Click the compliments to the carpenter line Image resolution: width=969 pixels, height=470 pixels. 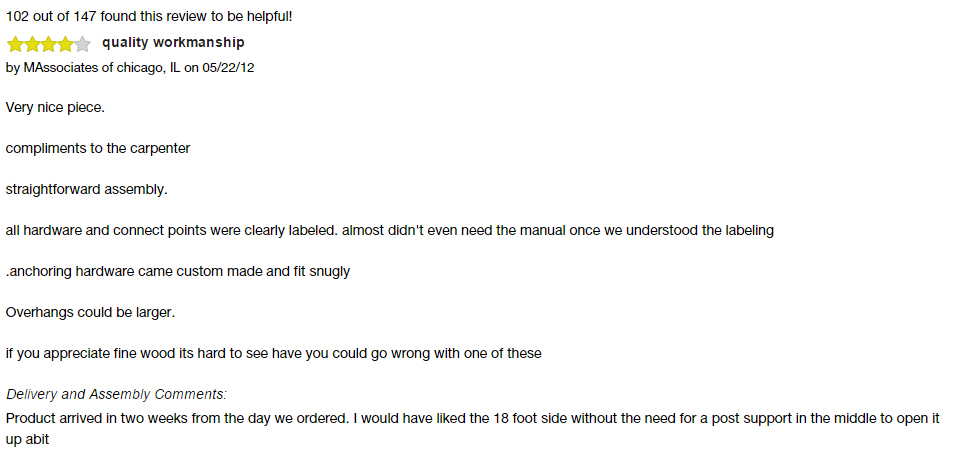click(98, 149)
